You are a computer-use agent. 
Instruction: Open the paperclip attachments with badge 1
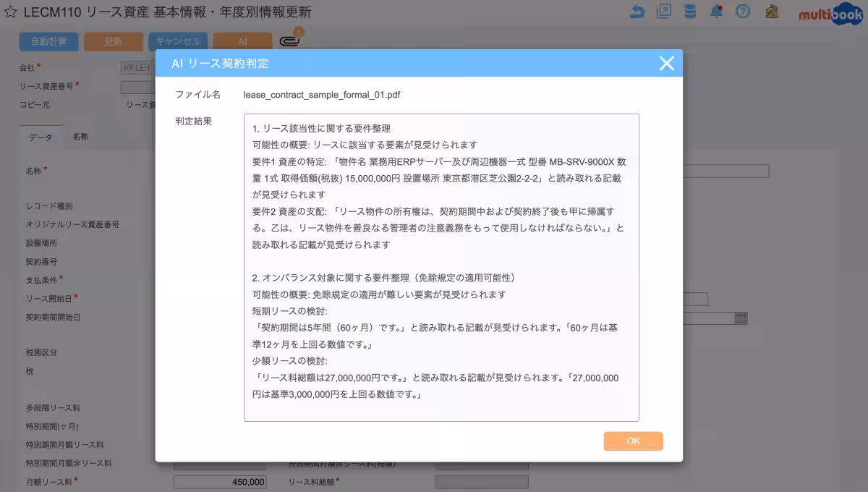(x=290, y=41)
